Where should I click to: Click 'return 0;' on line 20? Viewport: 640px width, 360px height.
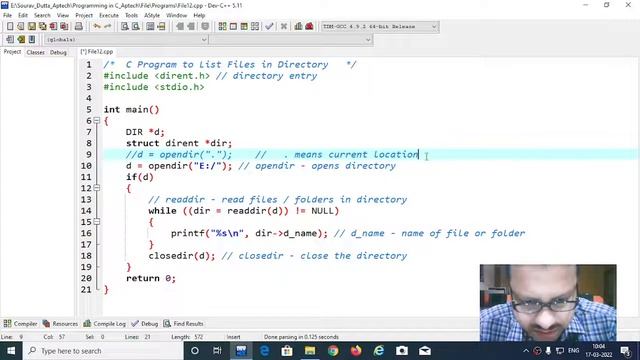[x=151, y=278]
